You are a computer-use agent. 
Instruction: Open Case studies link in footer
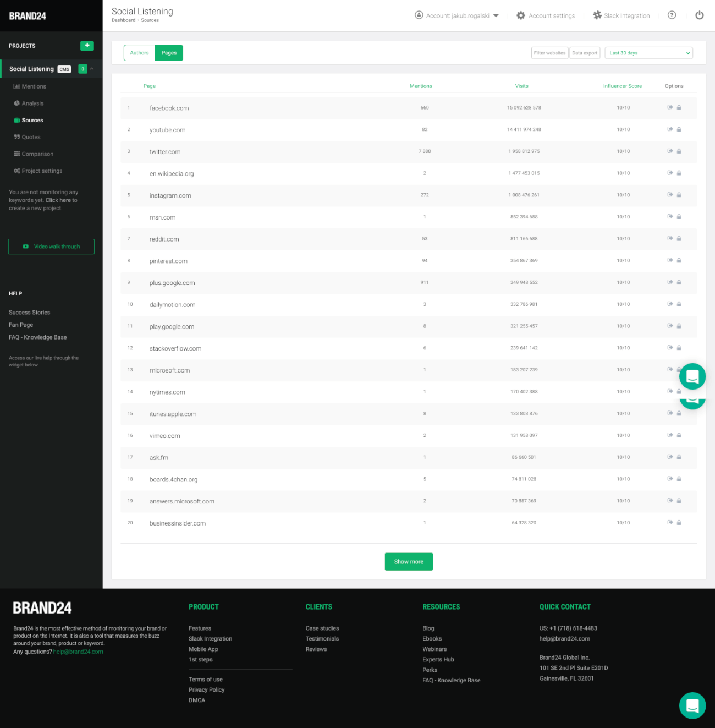point(322,628)
